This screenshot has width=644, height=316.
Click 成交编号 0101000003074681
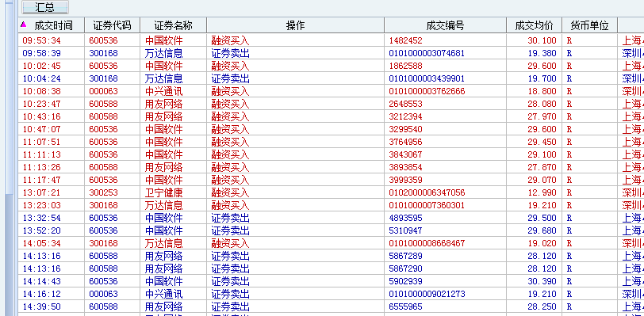427,53
